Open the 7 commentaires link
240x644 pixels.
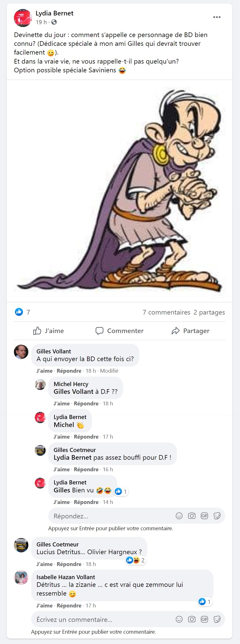[x=167, y=312]
